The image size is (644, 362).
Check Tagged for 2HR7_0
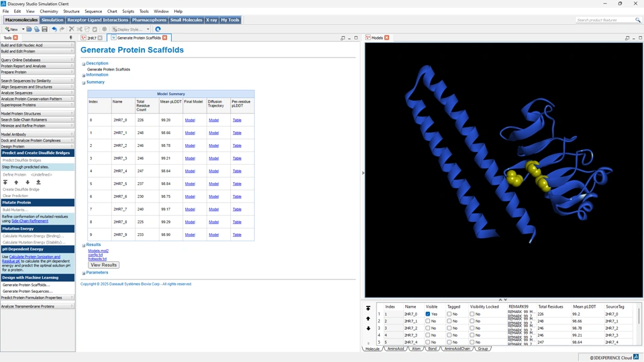click(x=449, y=314)
